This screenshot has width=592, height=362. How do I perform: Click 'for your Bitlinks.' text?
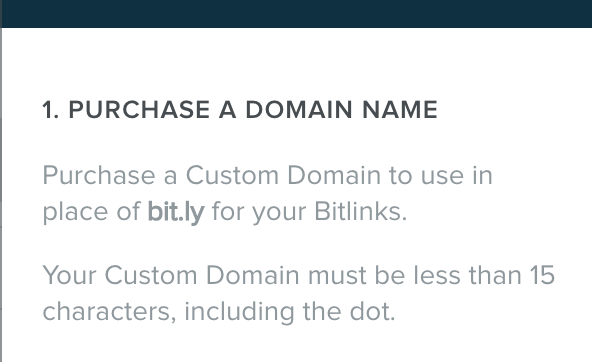[x=310, y=212]
